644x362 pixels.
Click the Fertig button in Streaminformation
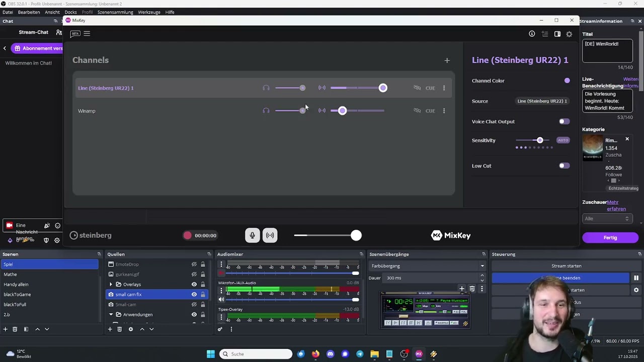[x=610, y=238]
